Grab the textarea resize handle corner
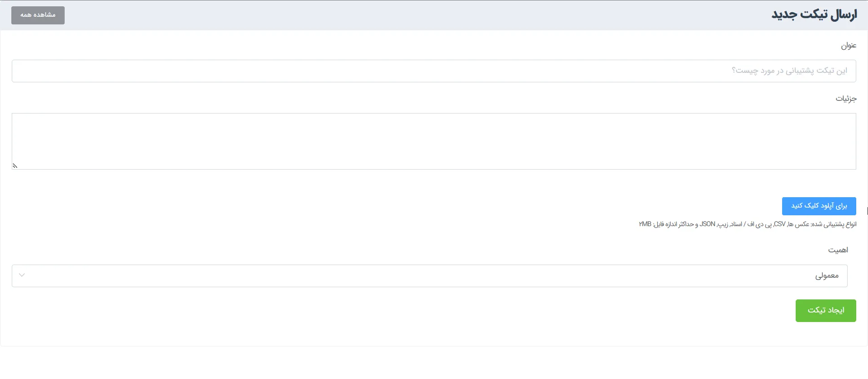The height and width of the screenshot is (379, 868). (x=15, y=166)
